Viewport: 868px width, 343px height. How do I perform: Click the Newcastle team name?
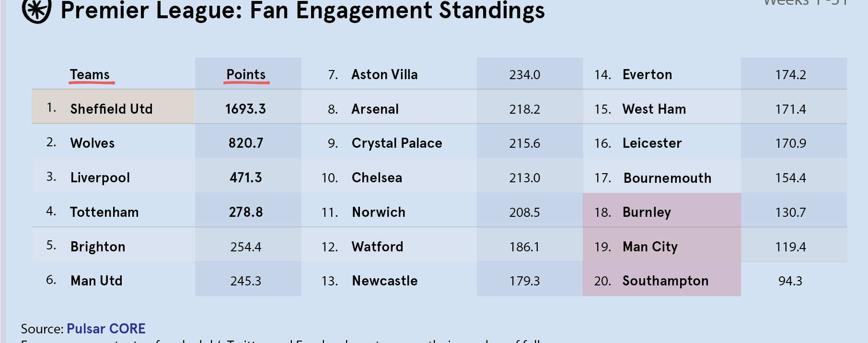(385, 281)
